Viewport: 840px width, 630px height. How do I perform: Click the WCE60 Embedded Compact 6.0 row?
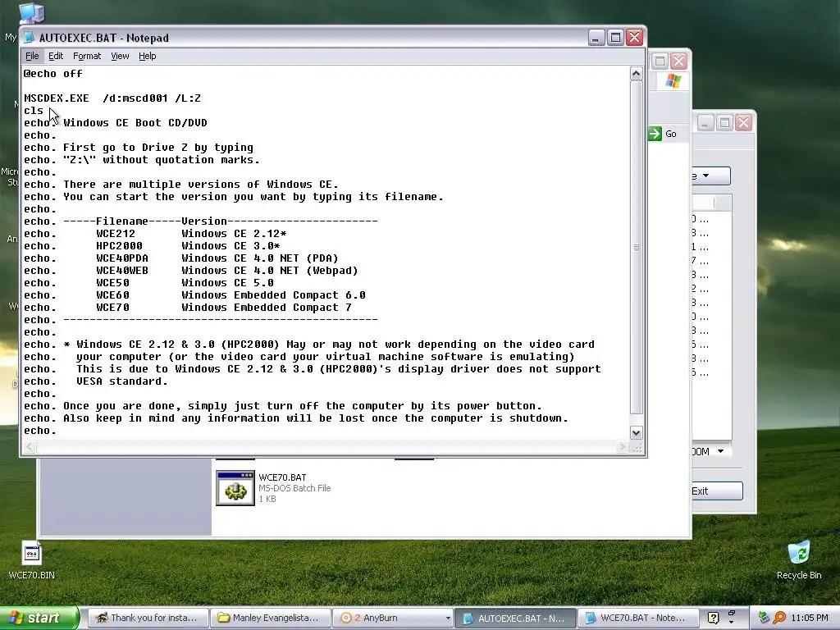coord(194,295)
